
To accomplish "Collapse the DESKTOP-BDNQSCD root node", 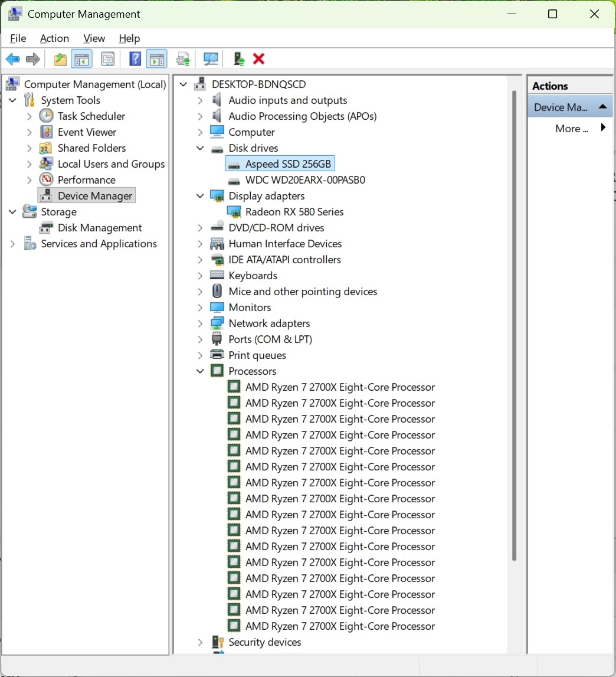I will pyautogui.click(x=183, y=84).
